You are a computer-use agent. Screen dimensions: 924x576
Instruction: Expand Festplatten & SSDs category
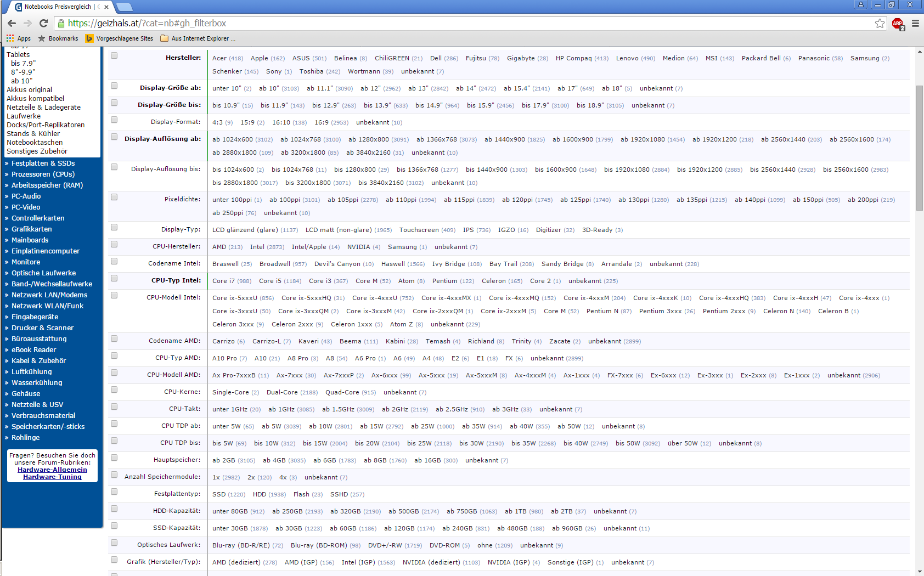pyautogui.click(x=43, y=163)
